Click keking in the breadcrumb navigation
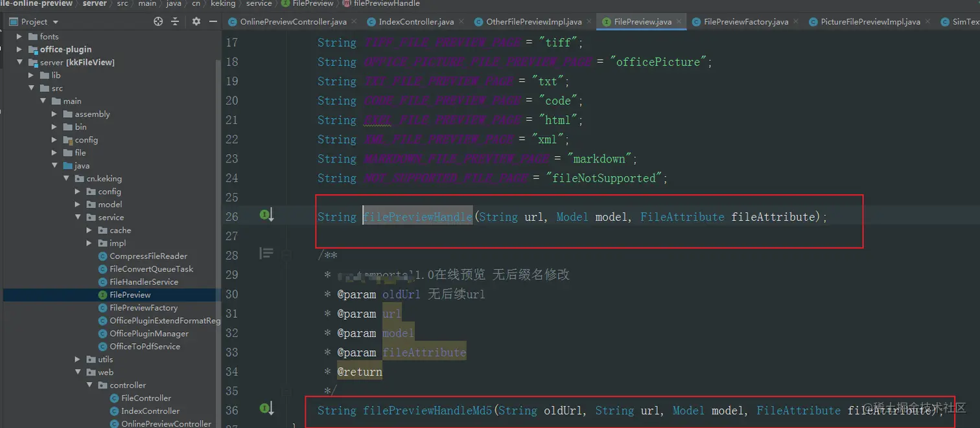The image size is (980, 428). [223, 4]
